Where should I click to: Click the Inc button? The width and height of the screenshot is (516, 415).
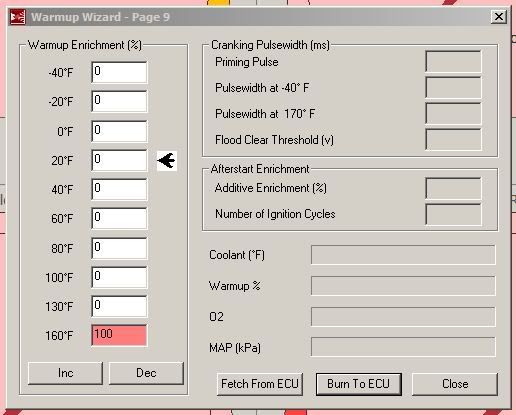(65, 373)
